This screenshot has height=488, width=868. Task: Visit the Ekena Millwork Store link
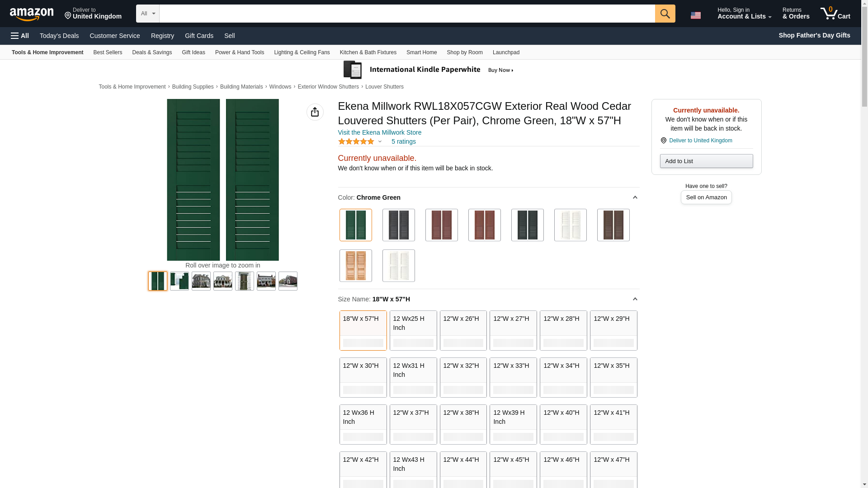point(379,132)
